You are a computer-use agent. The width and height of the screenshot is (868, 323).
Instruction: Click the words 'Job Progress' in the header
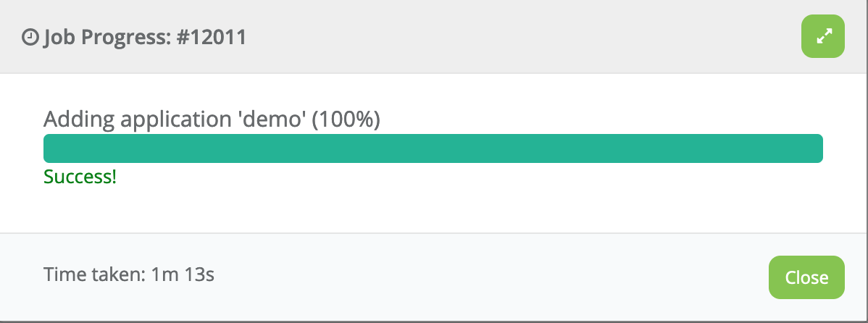108,37
